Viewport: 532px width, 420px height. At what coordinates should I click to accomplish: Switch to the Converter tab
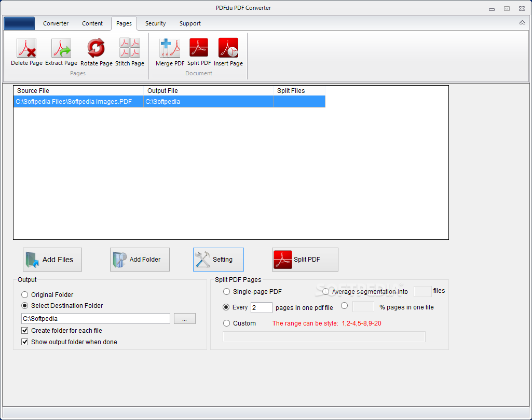click(56, 23)
